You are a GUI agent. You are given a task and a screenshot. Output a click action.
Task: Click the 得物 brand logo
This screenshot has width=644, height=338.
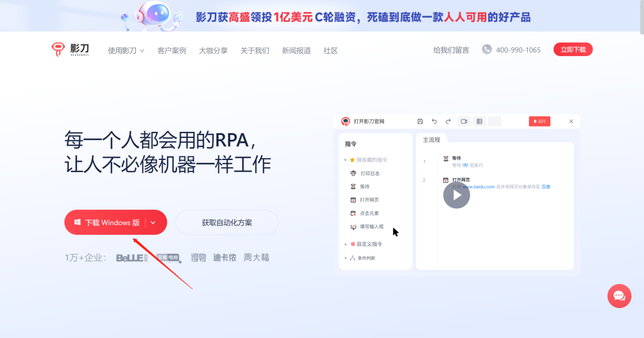(x=199, y=258)
